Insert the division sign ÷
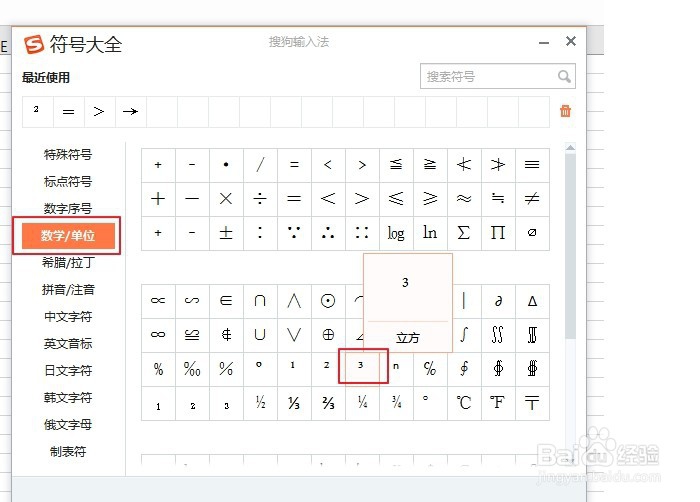Viewport: 700px width, 502px height. pos(260,199)
